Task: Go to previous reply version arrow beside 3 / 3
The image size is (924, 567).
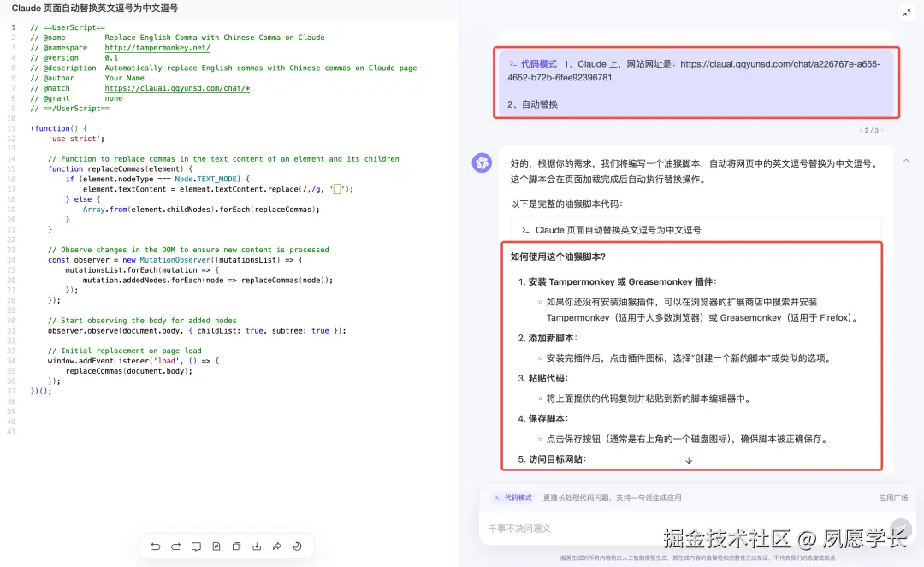Action: point(861,130)
